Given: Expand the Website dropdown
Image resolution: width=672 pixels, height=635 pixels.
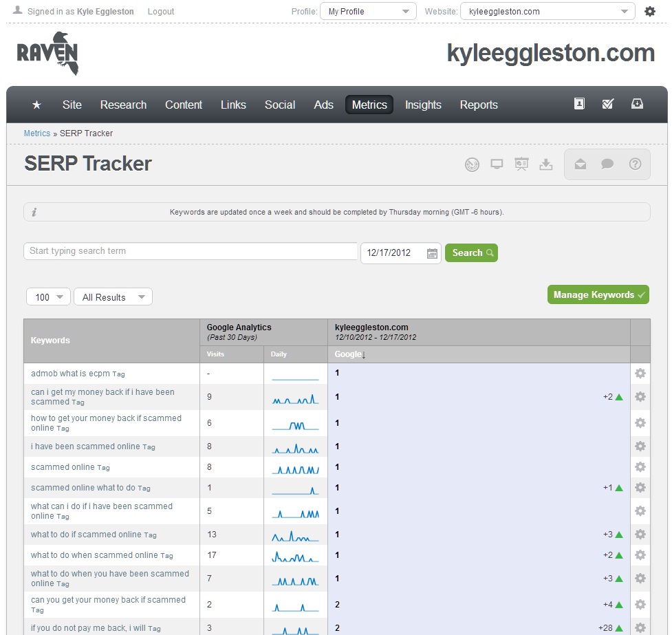Looking at the screenshot, I should tap(548, 12).
